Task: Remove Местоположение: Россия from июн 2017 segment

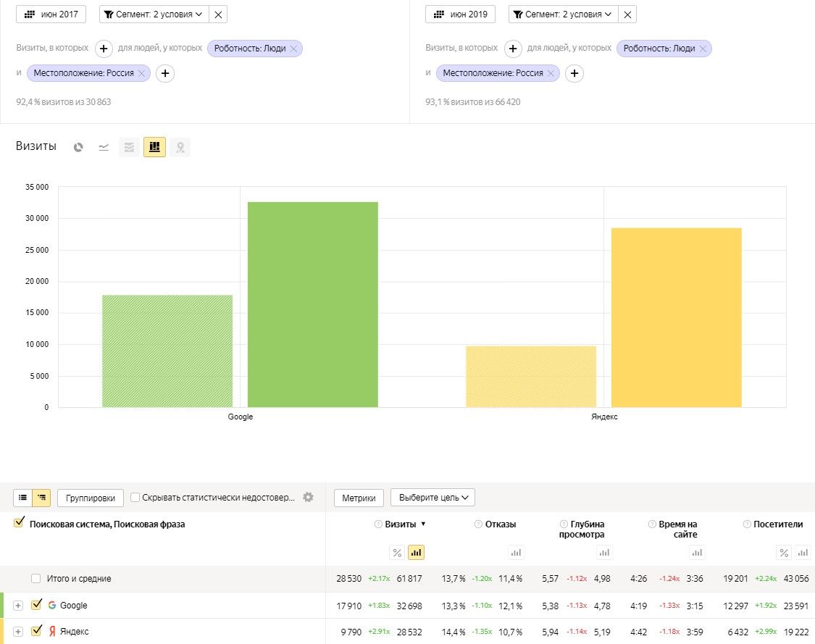Action: point(141,73)
